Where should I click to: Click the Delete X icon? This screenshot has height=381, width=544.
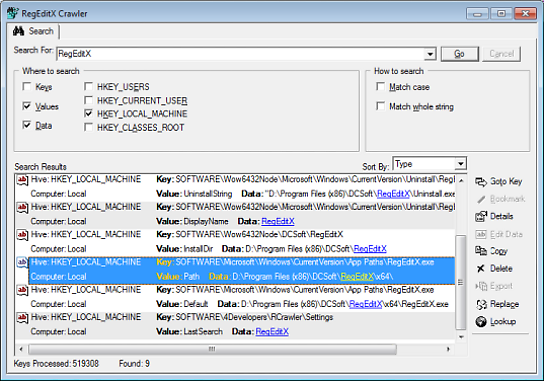(x=481, y=269)
